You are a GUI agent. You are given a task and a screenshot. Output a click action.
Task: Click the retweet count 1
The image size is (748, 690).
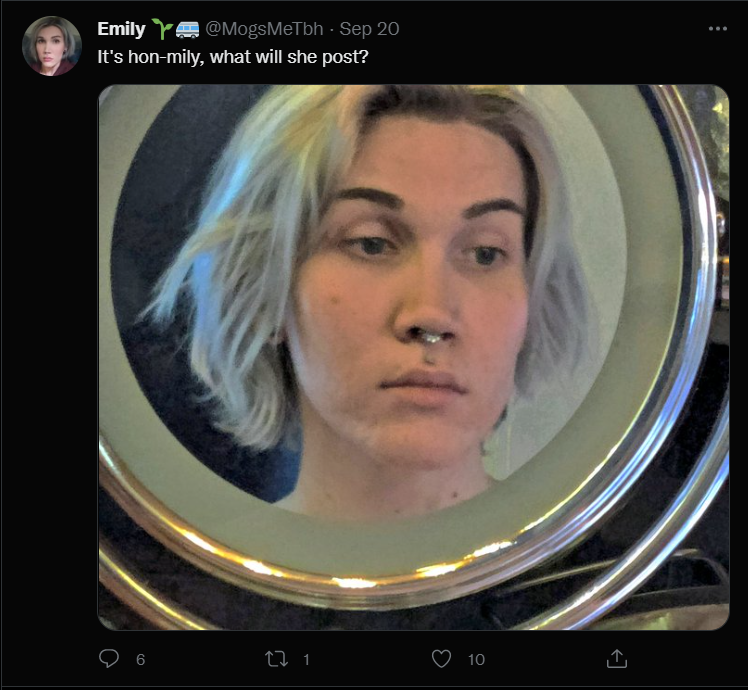(x=306, y=659)
